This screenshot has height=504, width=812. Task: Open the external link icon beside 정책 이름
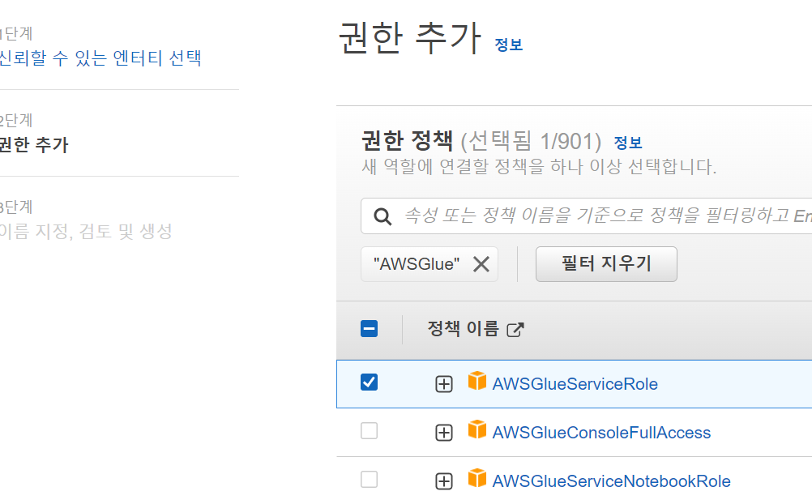(x=515, y=330)
